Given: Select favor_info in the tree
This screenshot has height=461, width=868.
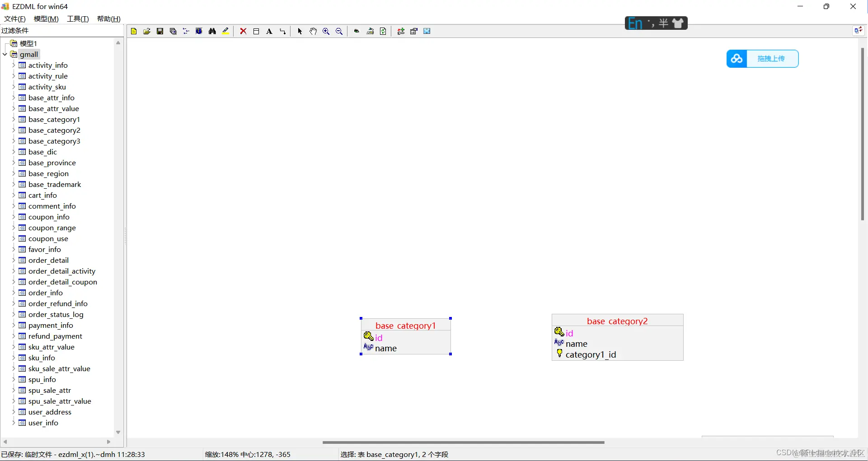Looking at the screenshot, I should point(44,249).
